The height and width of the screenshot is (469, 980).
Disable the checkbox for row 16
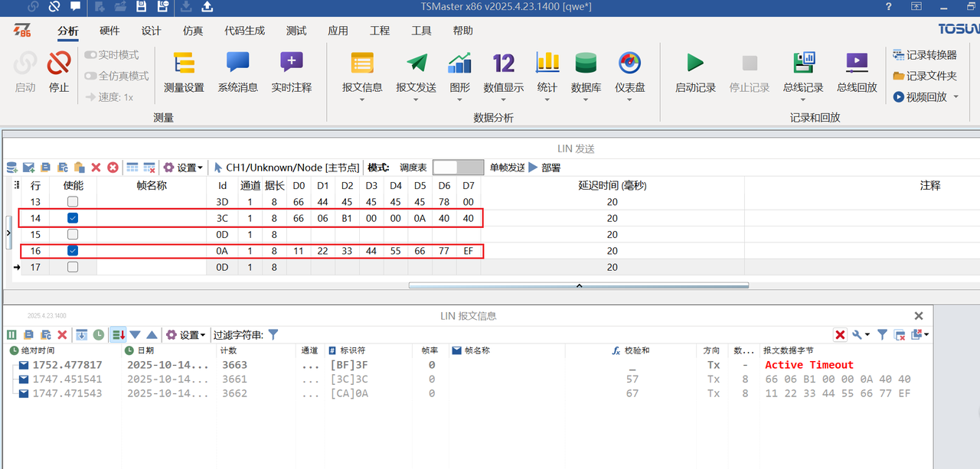(72, 250)
